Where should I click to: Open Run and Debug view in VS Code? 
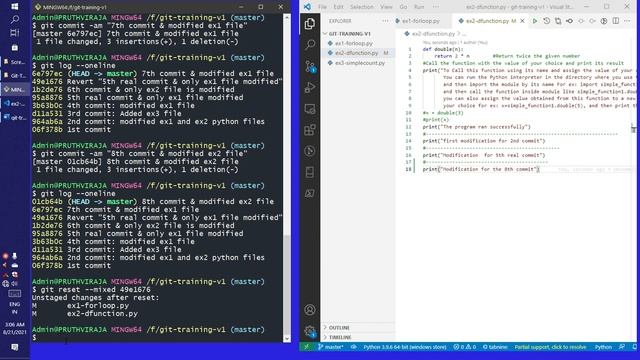(310, 87)
